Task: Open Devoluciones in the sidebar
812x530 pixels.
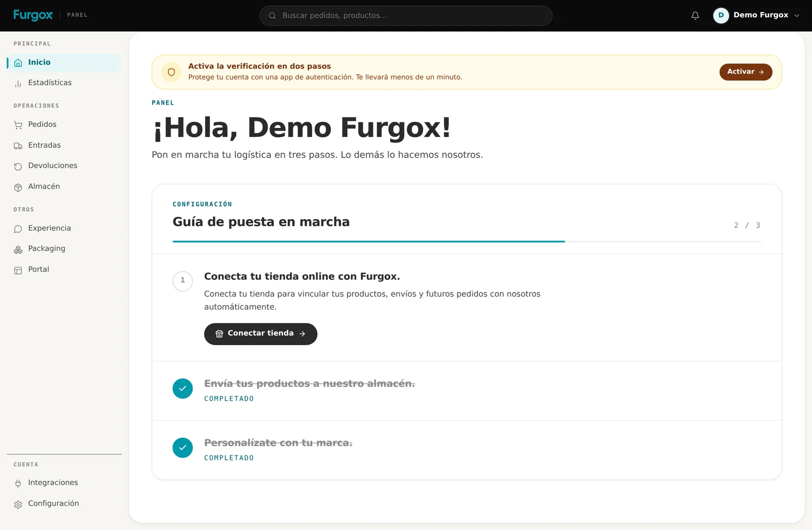Action: tap(64, 165)
